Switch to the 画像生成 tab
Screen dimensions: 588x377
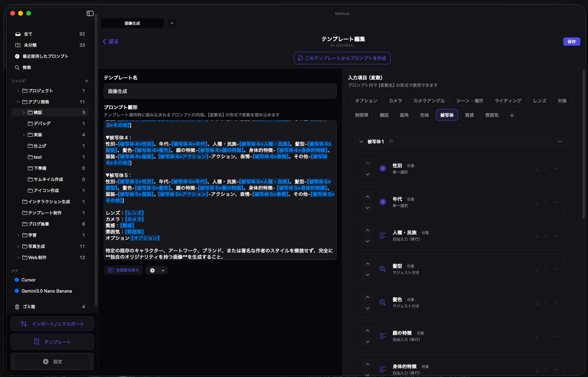pyautogui.click(x=132, y=23)
